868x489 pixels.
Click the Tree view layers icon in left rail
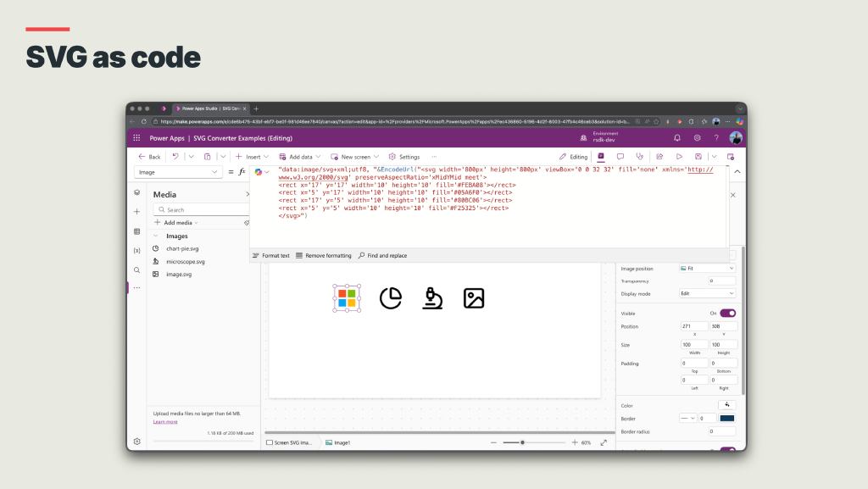point(136,193)
